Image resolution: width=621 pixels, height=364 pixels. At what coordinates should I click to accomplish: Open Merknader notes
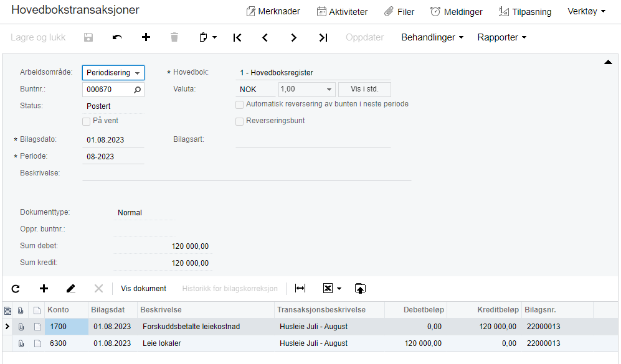273,11
